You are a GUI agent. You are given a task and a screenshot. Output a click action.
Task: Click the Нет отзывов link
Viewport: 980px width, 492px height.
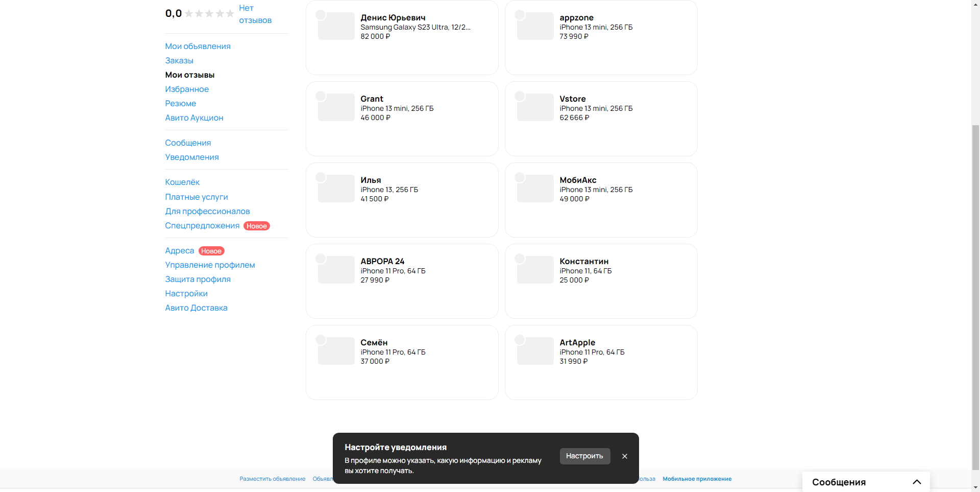(x=255, y=14)
